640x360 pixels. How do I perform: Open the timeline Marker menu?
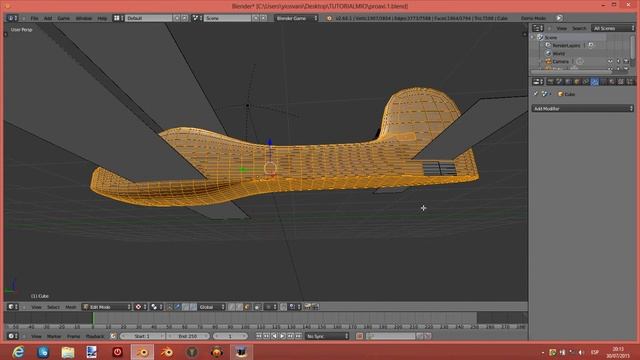[x=53, y=336]
